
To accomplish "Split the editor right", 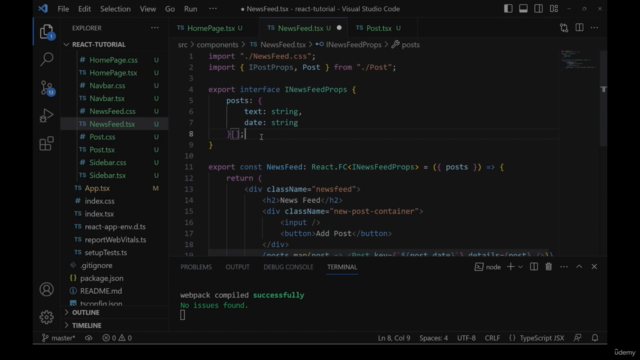I will point(579,28).
